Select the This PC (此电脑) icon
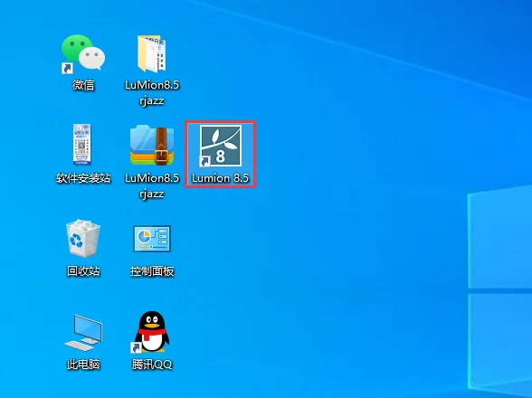Viewport: 532px width, 398px height. (83, 333)
